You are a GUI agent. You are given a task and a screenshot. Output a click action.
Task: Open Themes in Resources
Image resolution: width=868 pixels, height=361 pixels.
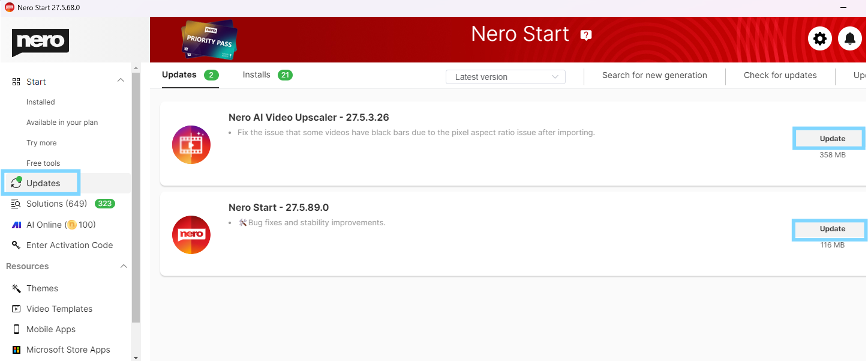point(42,288)
